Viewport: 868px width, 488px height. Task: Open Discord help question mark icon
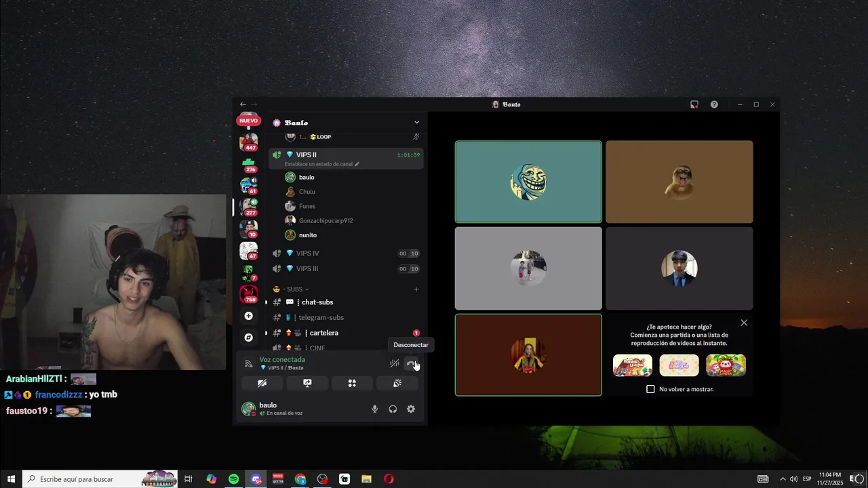point(714,104)
